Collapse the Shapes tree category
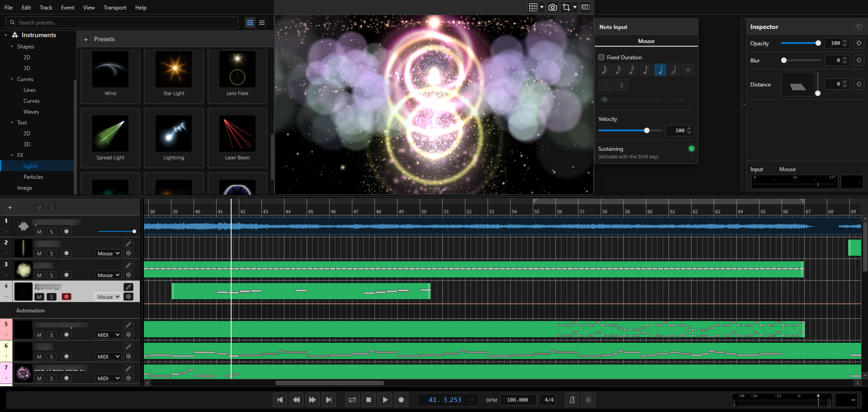Viewport: 868px width, 412px height. point(12,47)
